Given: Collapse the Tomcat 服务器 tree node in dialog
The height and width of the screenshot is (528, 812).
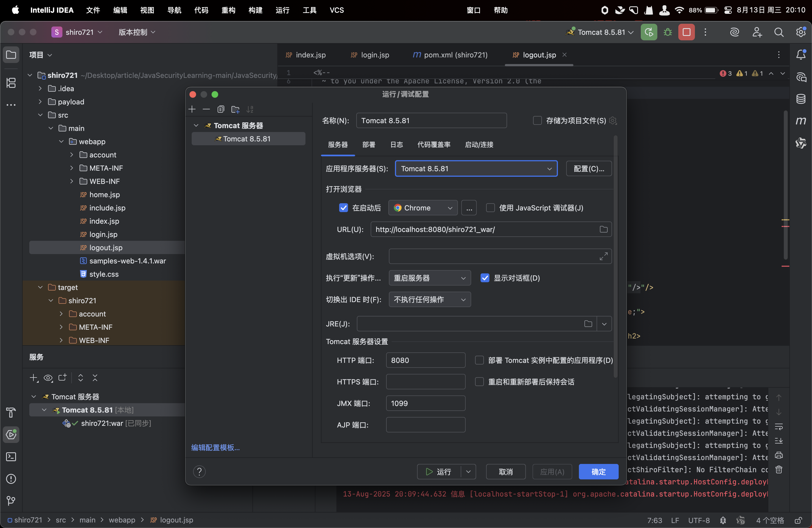Looking at the screenshot, I should (196, 125).
